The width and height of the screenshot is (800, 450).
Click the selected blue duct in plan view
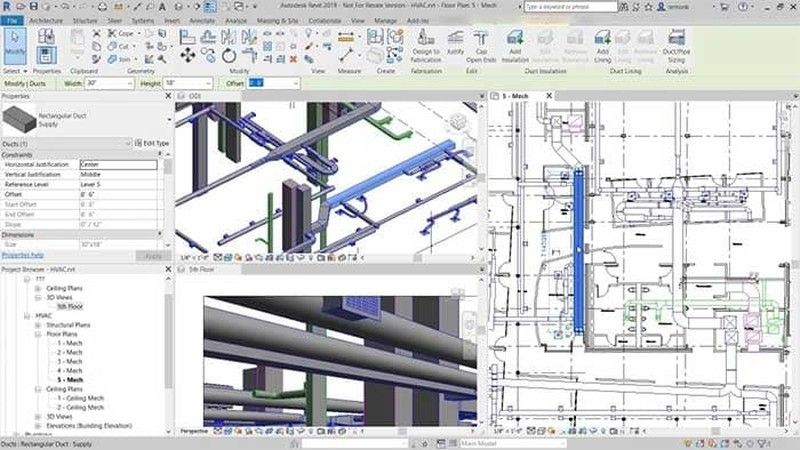[x=578, y=250]
